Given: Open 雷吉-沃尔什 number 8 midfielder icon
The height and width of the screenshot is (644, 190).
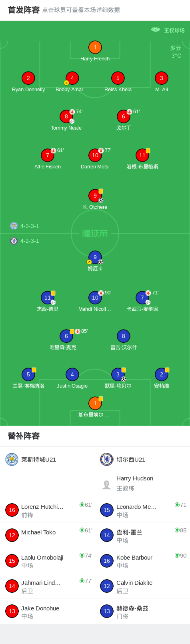Looking at the screenshot, I should tap(124, 336).
